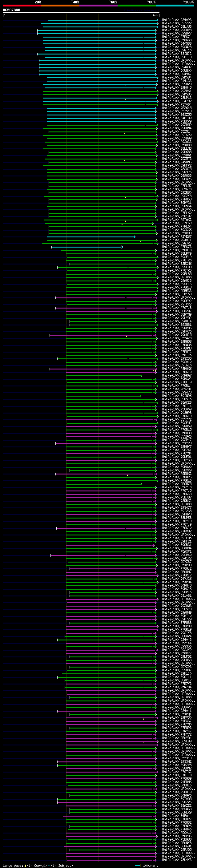Select label UniRef100_B9G376
Viewport: 197px width, 868px height.
(177, 172)
